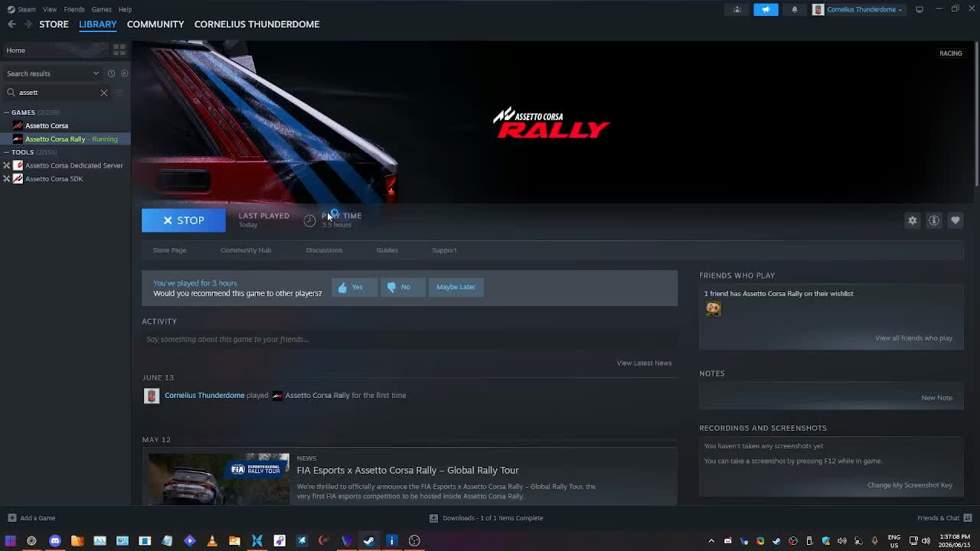The width and height of the screenshot is (980, 551).
Task: Show hidden system tray icons
Action: pos(711,541)
